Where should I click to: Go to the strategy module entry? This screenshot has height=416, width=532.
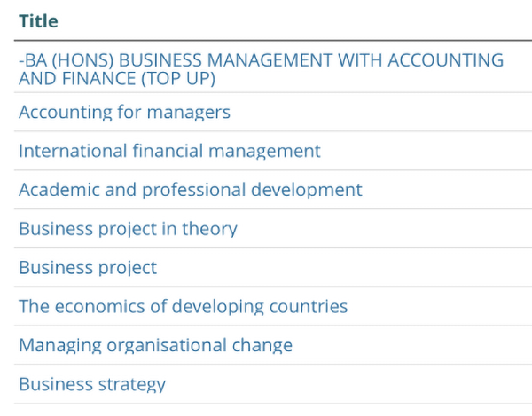[x=92, y=385]
